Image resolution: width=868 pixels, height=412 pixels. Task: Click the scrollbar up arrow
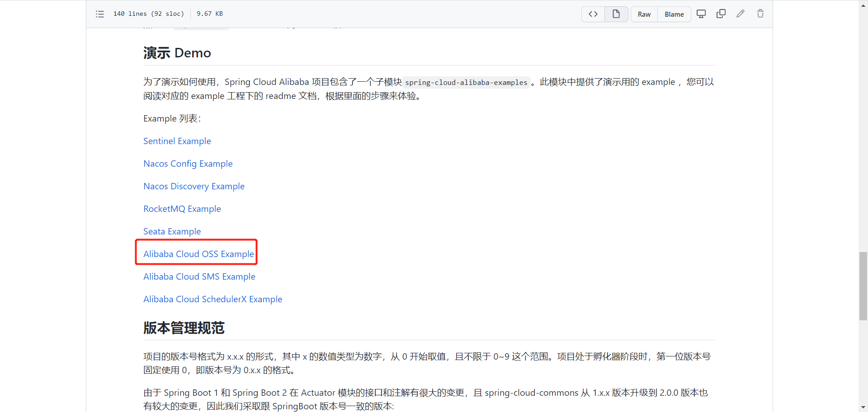[x=863, y=4]
